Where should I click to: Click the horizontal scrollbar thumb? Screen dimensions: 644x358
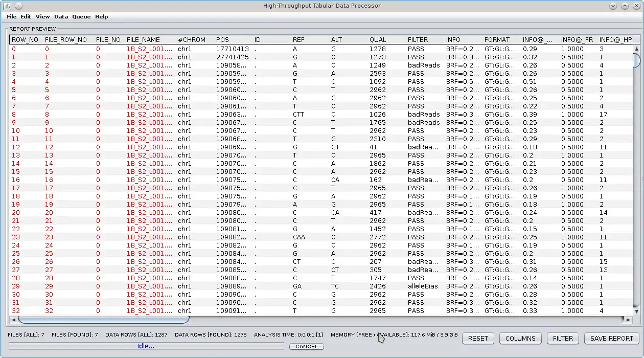pyautogui.click(x=104, y=320)
